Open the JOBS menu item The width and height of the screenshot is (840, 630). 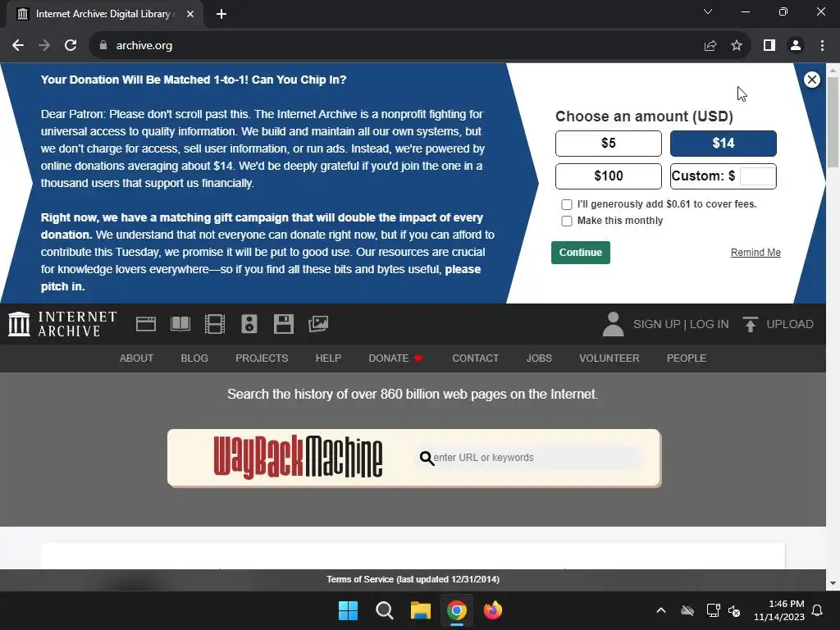[539, 358]
